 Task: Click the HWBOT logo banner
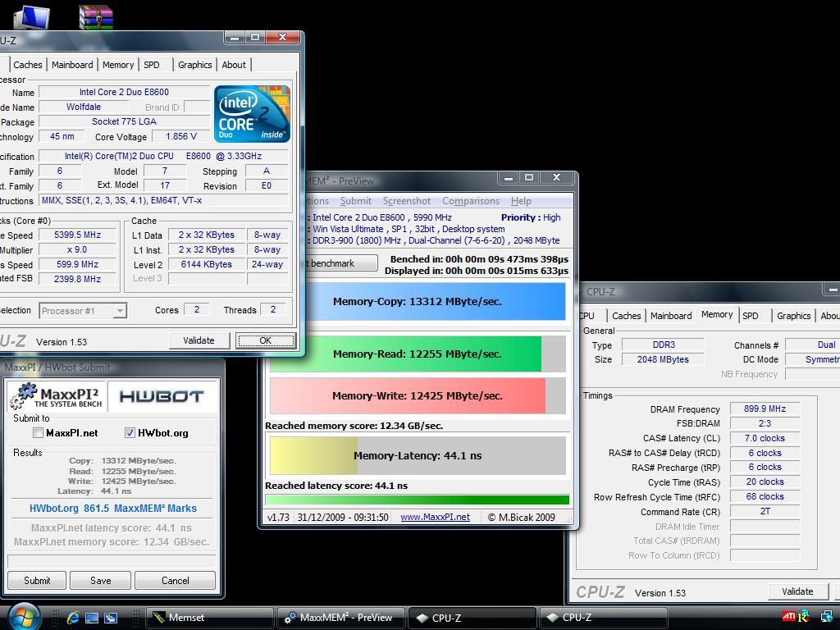pos(162,396)
